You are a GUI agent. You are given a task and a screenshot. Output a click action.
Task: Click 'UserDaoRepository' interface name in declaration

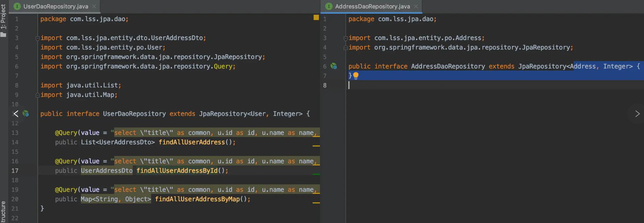134,114
